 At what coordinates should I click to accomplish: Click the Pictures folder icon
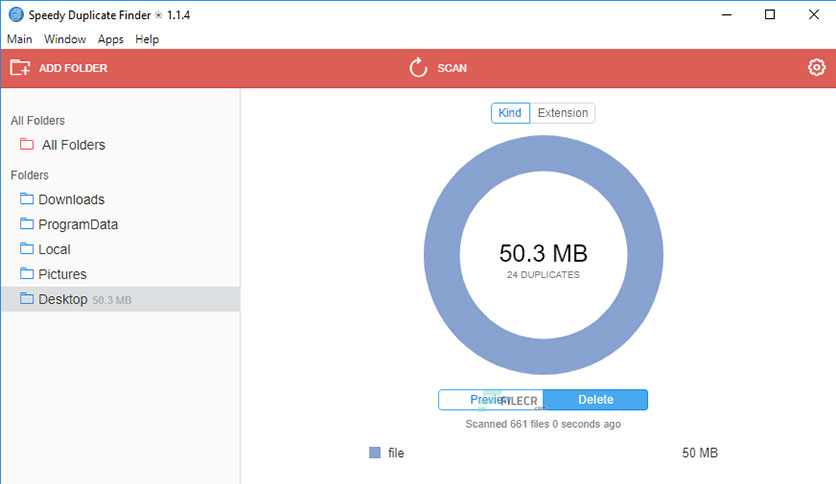[27, 273]
